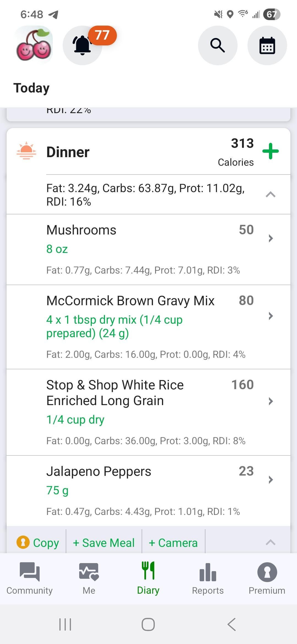This screenshot has width=297, height=644.
Task: Open notifications bell with 77 badge
Action: tap(82, 45)
